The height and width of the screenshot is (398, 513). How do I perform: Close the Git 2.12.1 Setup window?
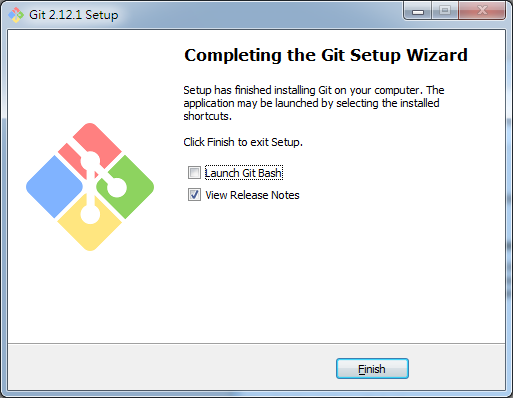482,11
